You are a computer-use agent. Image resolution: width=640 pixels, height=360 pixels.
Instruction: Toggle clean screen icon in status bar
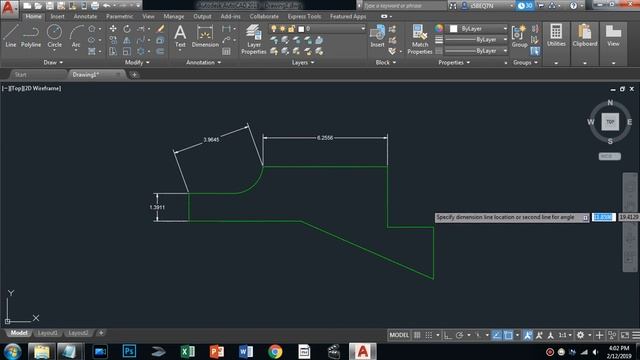click(x=625, y=335)
